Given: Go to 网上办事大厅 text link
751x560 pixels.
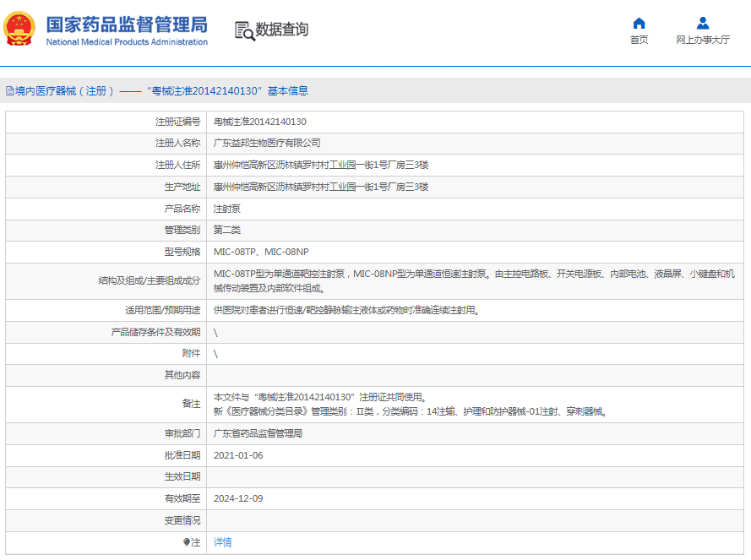Looking at the screenshot, I should 702,40.
